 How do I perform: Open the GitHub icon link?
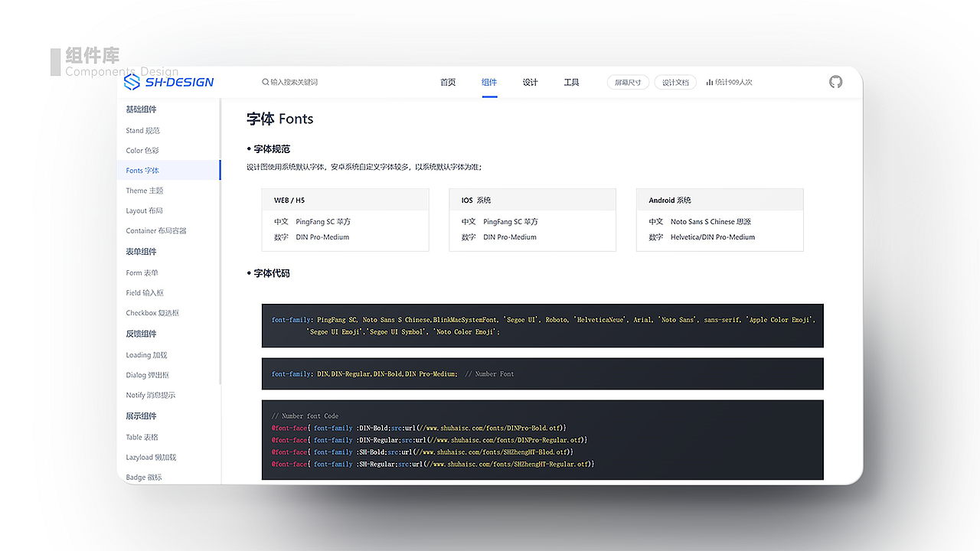pyautogui.click(x=836, y=82)
